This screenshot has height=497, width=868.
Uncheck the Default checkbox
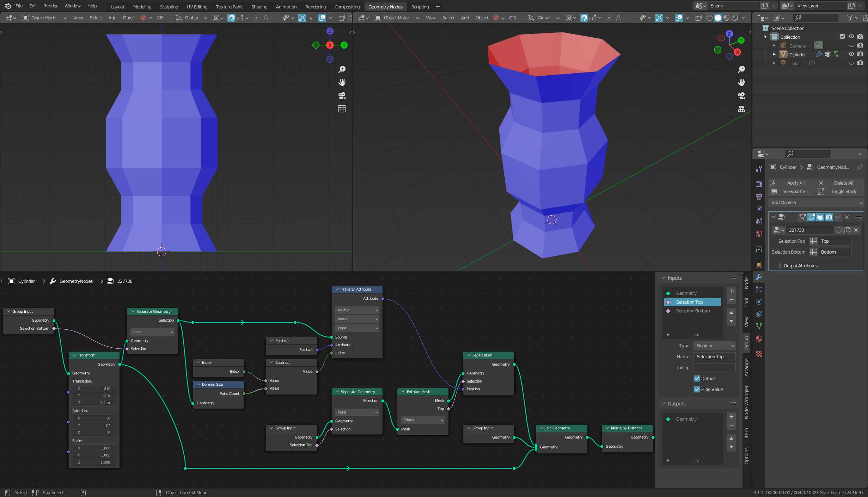click(x=697, y=378)
